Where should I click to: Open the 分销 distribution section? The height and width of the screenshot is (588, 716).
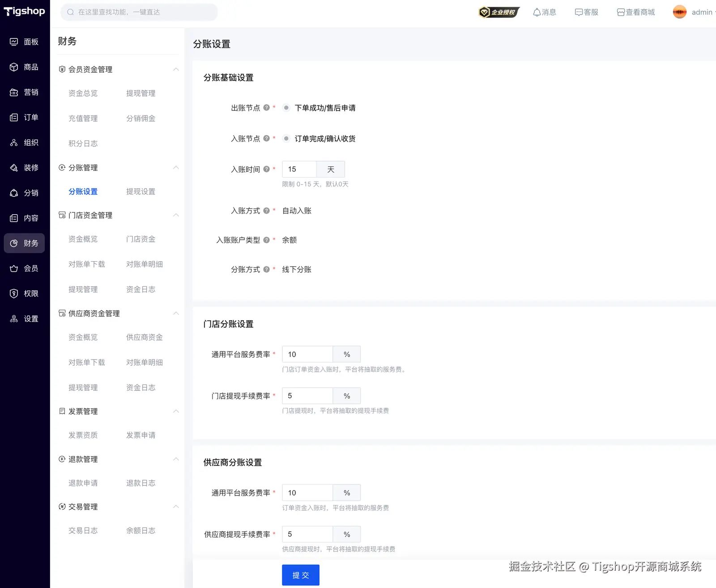[24, 193]
